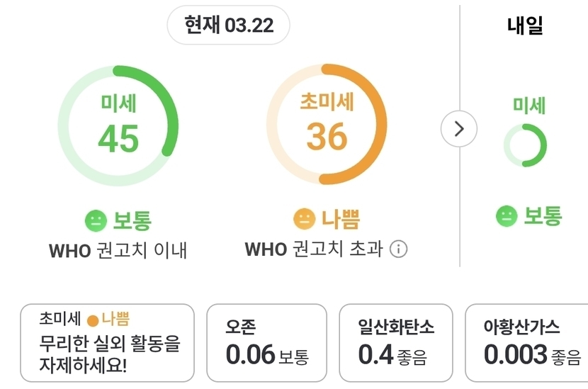This screenshot has width=588, height=389.
Task: Click the orange 나쁨 label under 초미세 36
Action: pos(340,220)
